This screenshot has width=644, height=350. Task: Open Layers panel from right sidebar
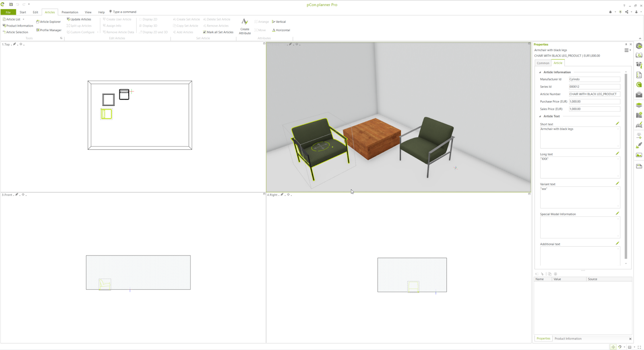click(639, 105)
